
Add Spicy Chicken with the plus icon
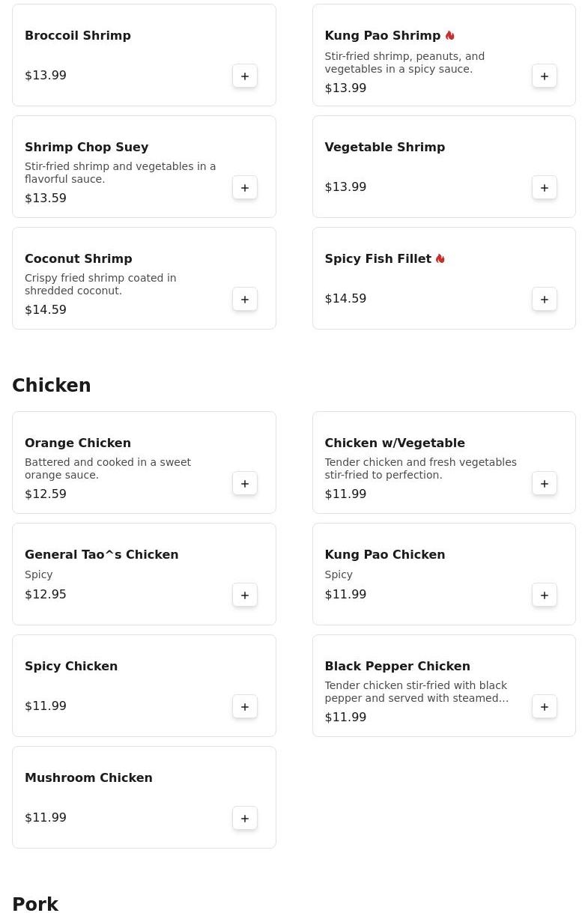click(x=245, y=706)
